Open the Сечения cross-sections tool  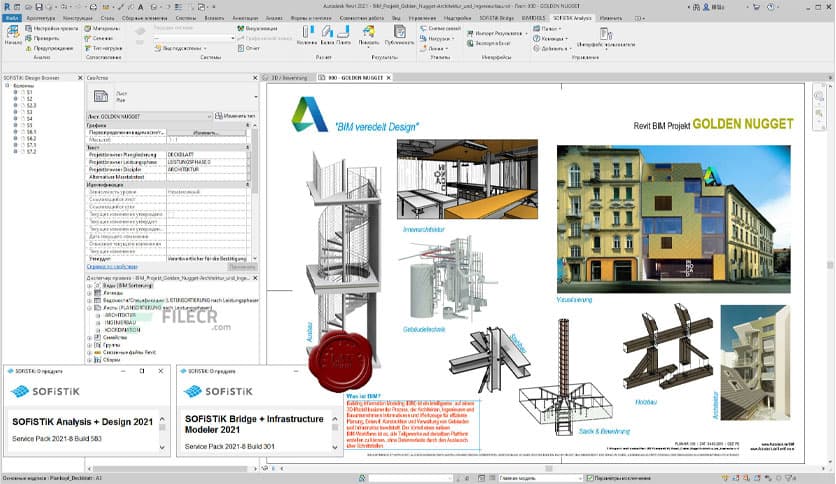pyautogui.click(x=99, y=38)
